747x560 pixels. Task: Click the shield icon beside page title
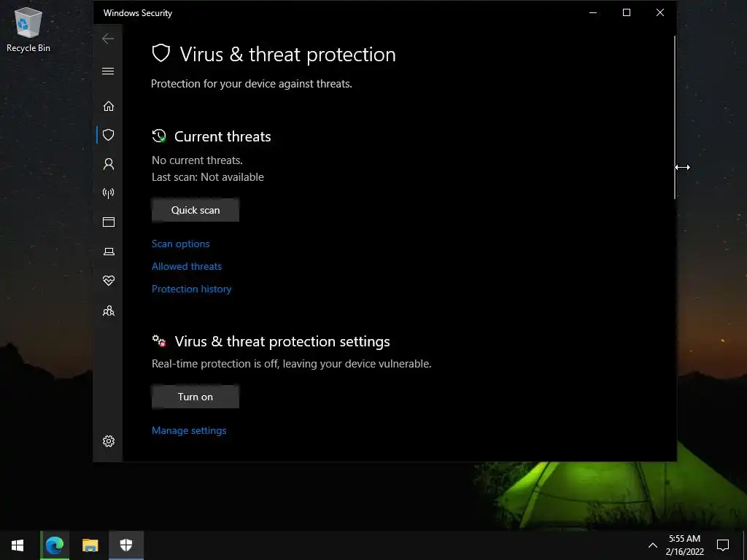click(161, 53)
